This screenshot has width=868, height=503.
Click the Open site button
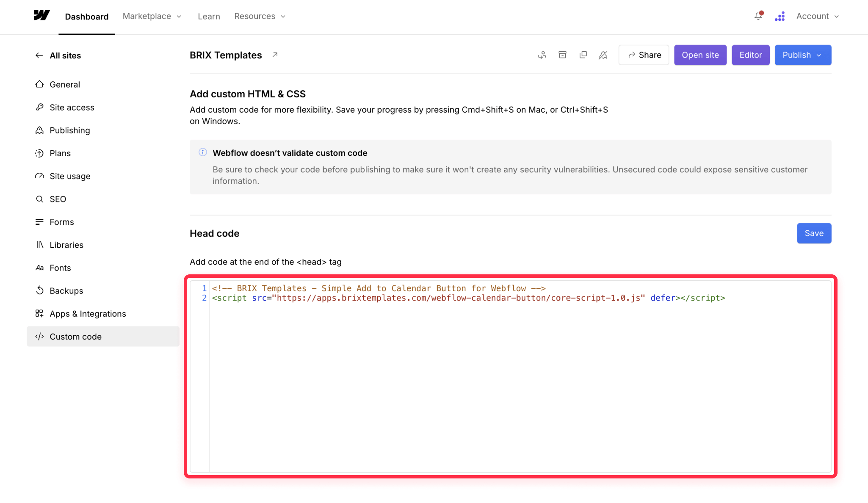(x=700, y=55)
